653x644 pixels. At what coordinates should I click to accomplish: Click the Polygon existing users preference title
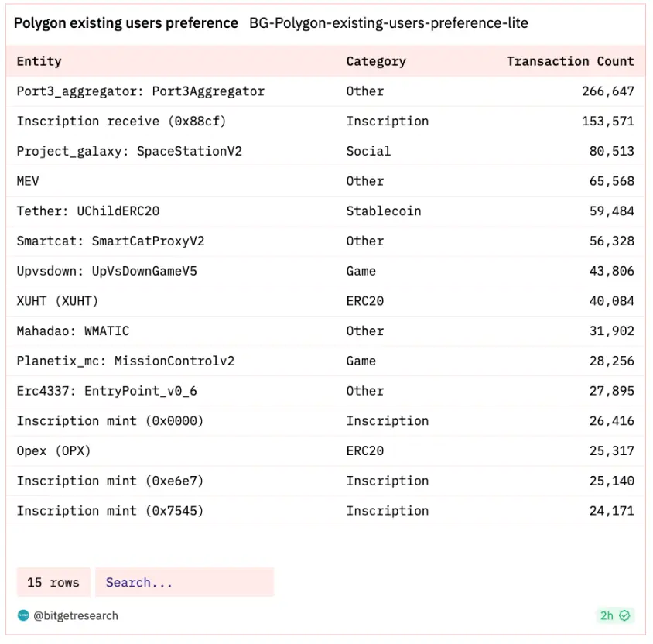pos(126,23)
